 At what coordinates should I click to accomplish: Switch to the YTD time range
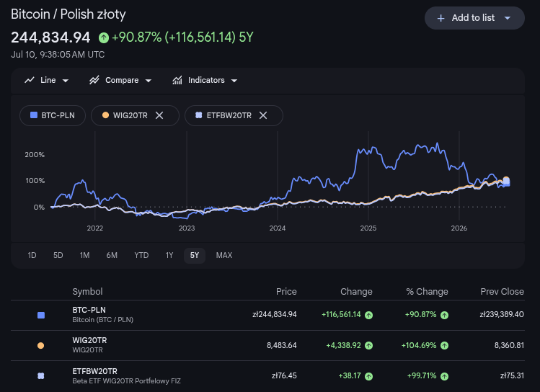pyautogui.click(x=141, y=255)
